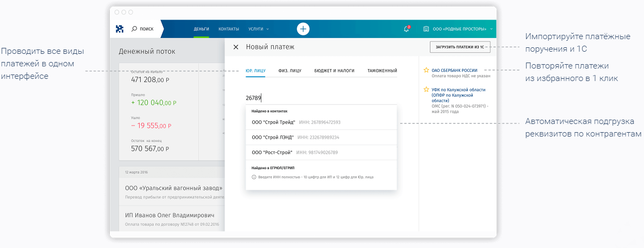Go to Контакты in top navigation
Screen dimensions: 644x248
coord(229,29)
